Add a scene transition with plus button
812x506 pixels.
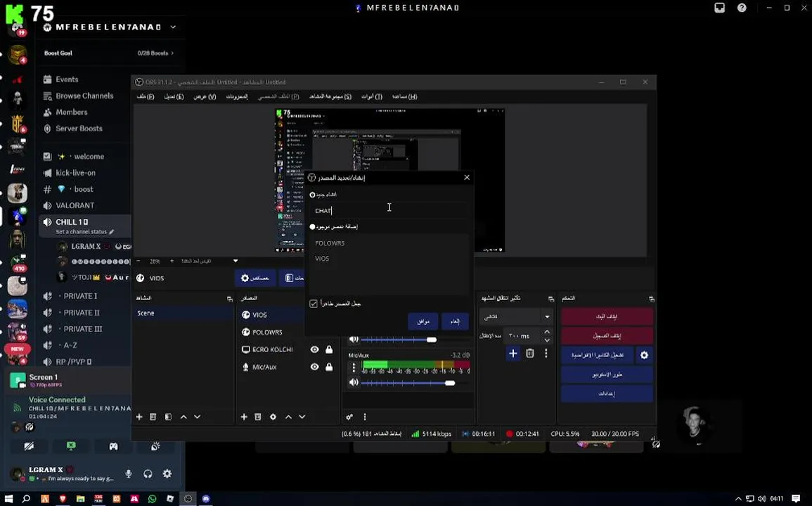(513, 353)
